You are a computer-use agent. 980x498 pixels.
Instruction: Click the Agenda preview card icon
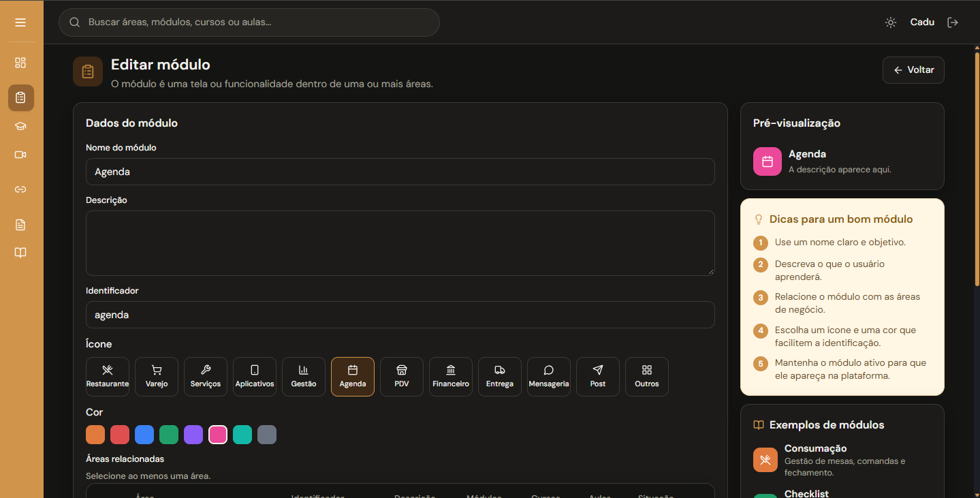click(768, 161)
